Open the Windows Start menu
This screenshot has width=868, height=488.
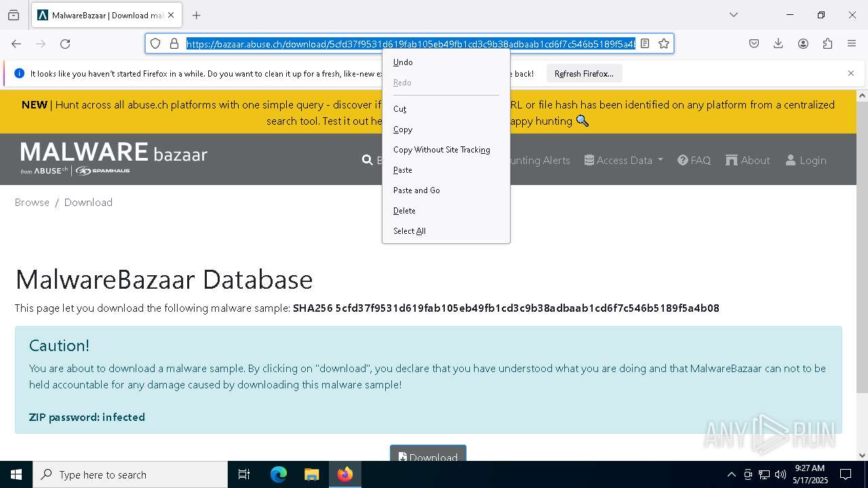click(x=16, y=474)
